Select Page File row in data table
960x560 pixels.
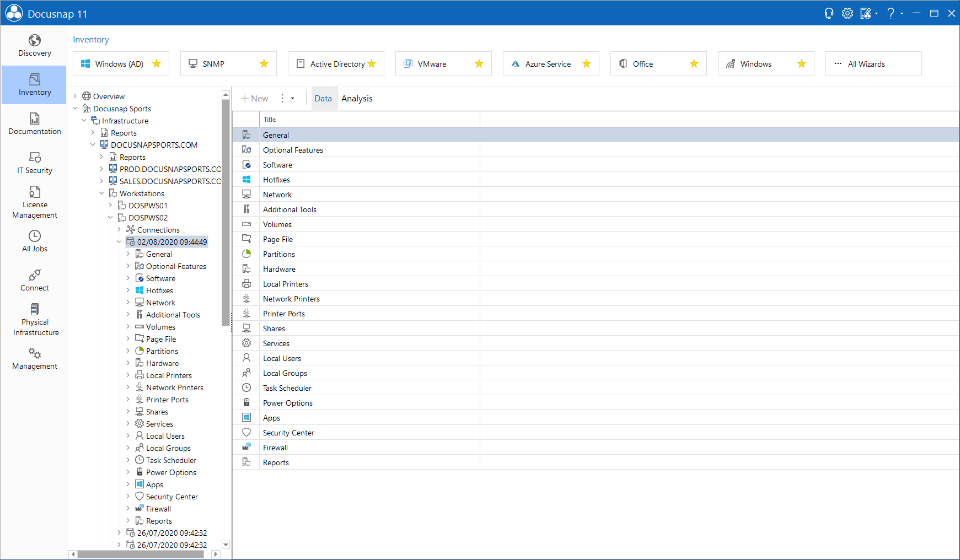[596, 239]
